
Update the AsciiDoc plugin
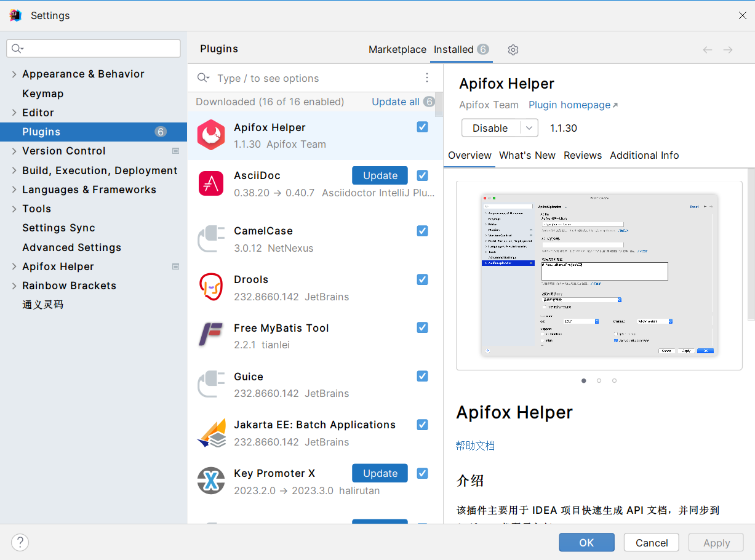380,175
